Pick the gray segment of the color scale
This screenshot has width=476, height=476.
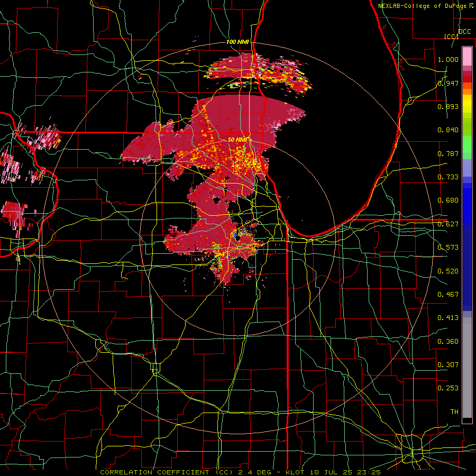[467, 368]
